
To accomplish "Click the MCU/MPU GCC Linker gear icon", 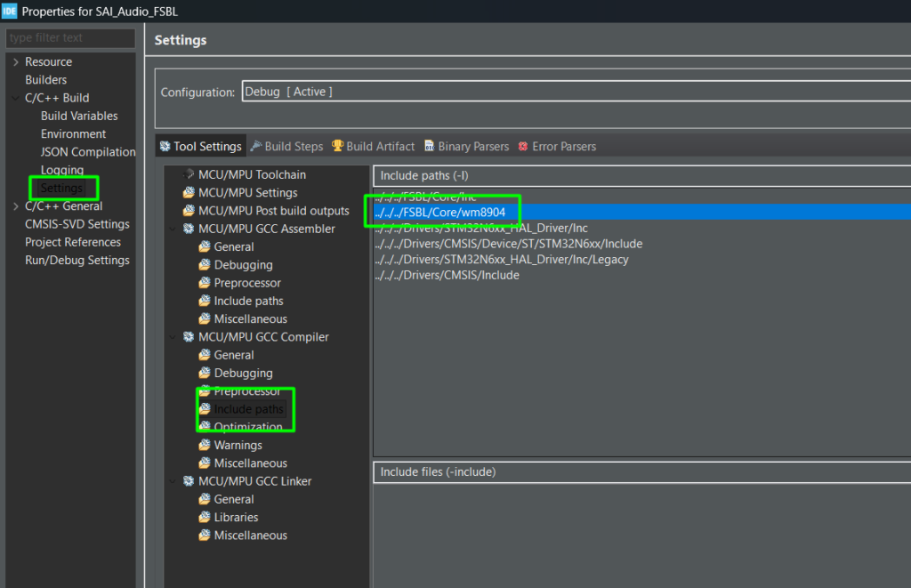I will coord(189,481).
